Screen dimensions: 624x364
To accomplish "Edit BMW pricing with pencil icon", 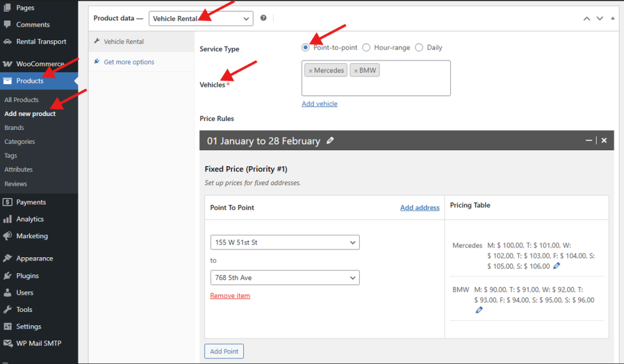I will [479, 310].
